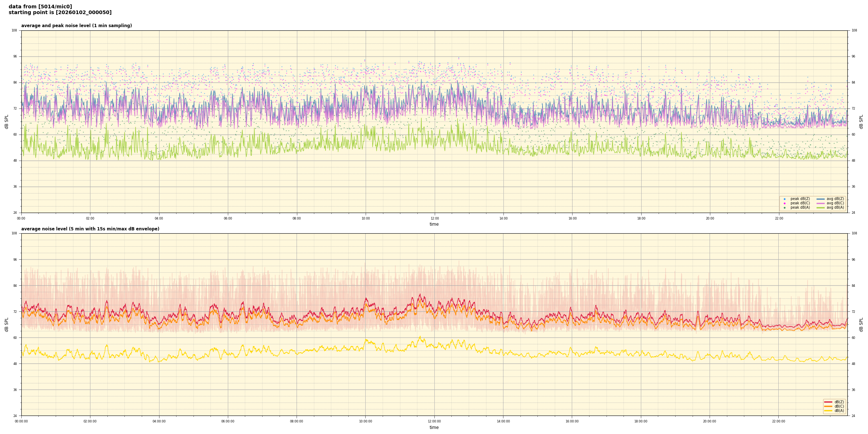Click the top chart title text
This screenshot has width=868, height=434.
[x=76, y=26]
